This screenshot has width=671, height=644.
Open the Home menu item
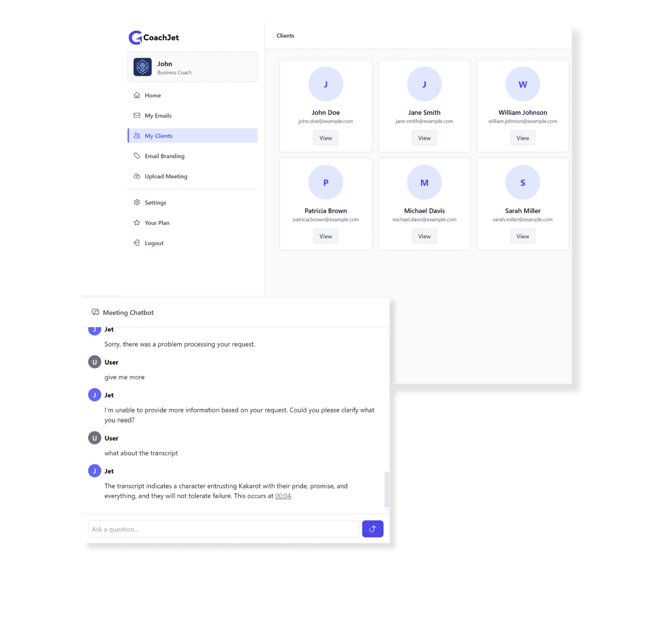click(x=192, y=95)
